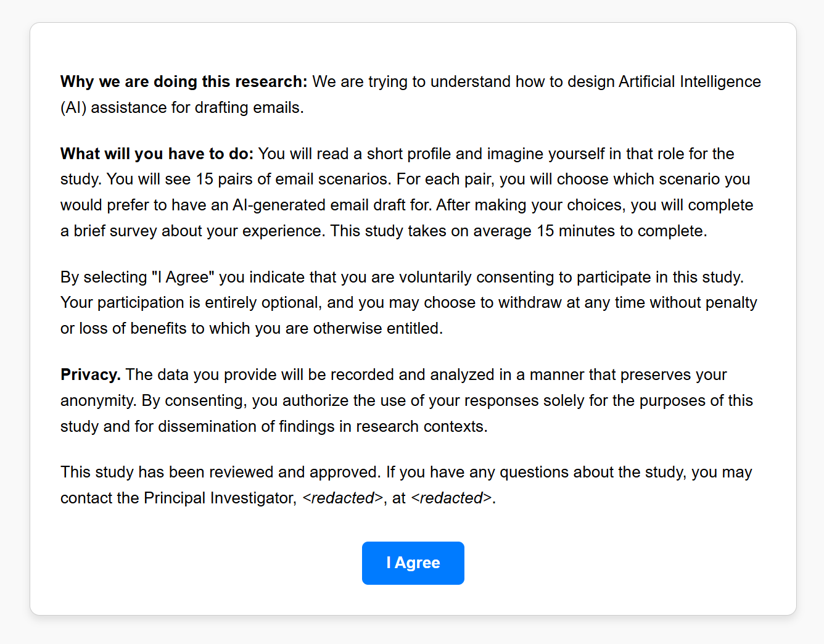This screenshot has height=644, width=824.
Task: Click the word "anonymity" in Privacy paragraph
Action: 97,400
